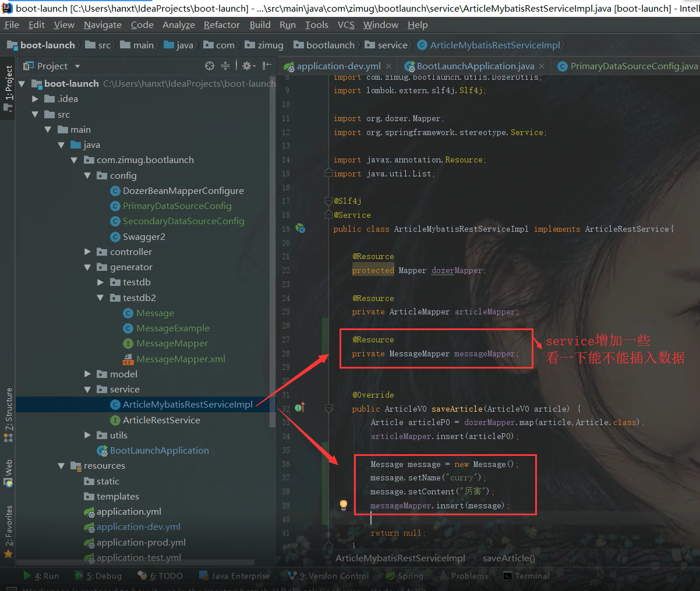700x591 pixels.
Task: Click the ArticleRestService interface icon
Action: 115,420
